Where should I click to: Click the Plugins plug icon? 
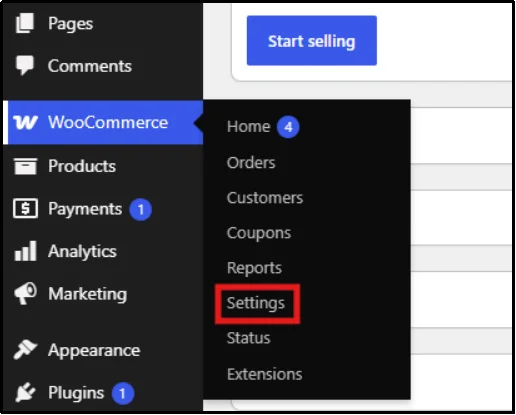pyautogui.click(x=25, y=392)
